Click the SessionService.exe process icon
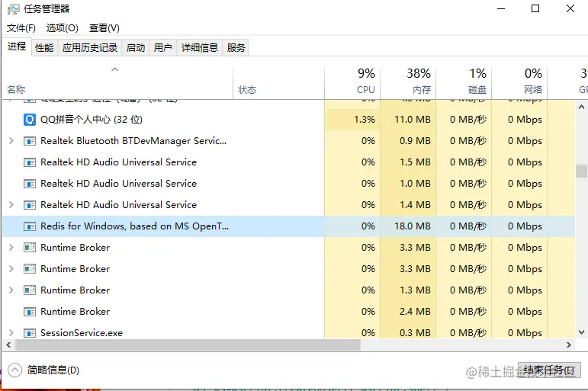Image resolution: width=588 pixels, height=391 pixels. pyautogui.click(x=29, y=333)
